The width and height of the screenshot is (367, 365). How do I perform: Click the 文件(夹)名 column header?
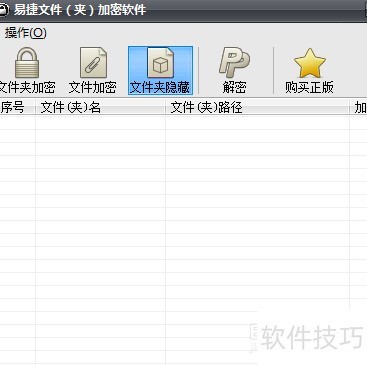(100, 108)
